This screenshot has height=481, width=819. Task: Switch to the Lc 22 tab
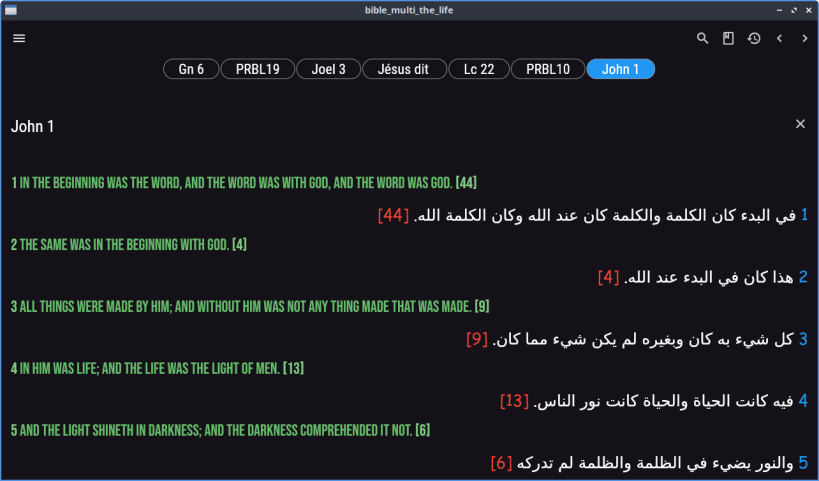[479, 69]
